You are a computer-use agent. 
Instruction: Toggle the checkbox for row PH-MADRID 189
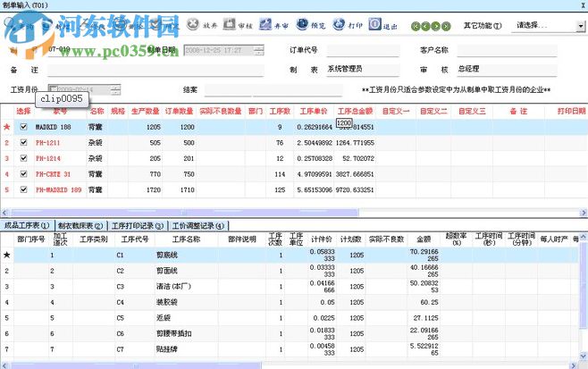tap(23, 189)
